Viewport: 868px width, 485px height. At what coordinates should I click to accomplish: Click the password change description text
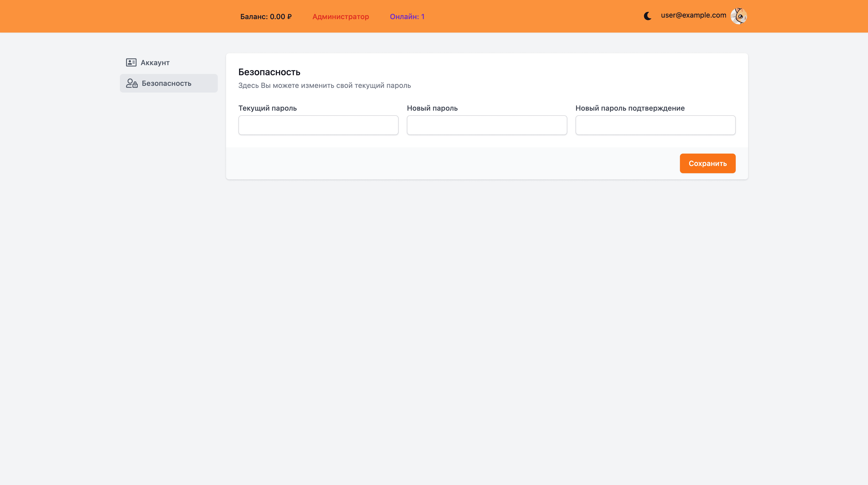click(324, 86)
